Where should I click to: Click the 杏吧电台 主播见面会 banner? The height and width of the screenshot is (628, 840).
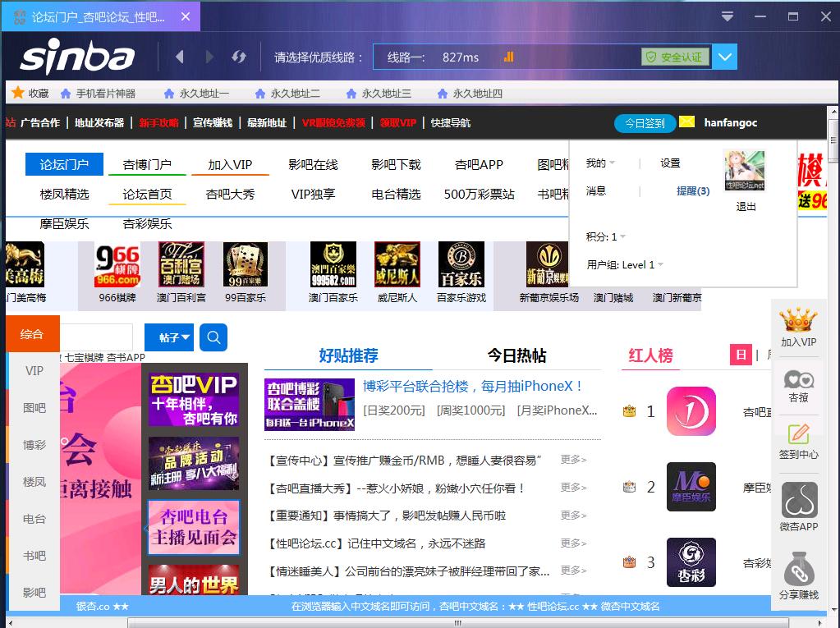tap(194, 527)
